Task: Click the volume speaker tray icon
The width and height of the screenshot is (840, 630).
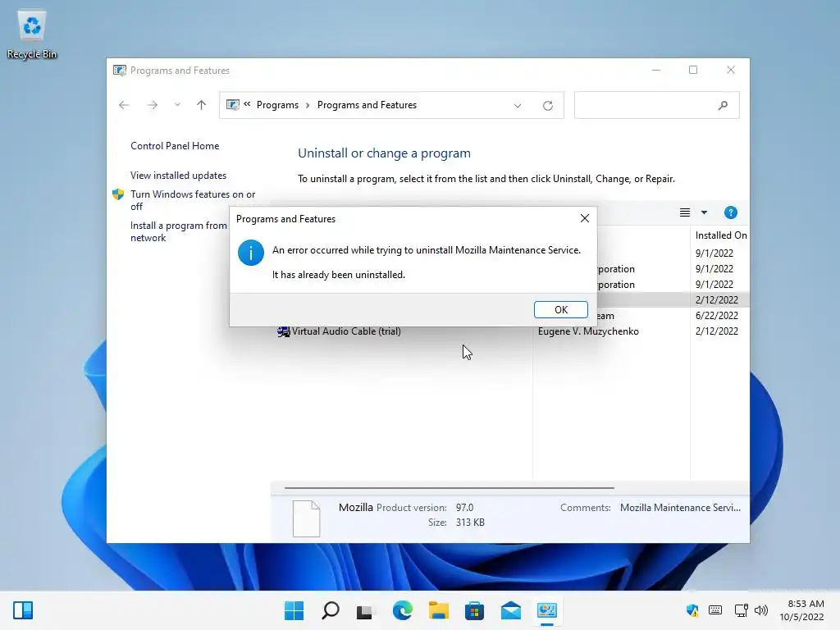Action: pyautogui.click(x=760, y=610)
